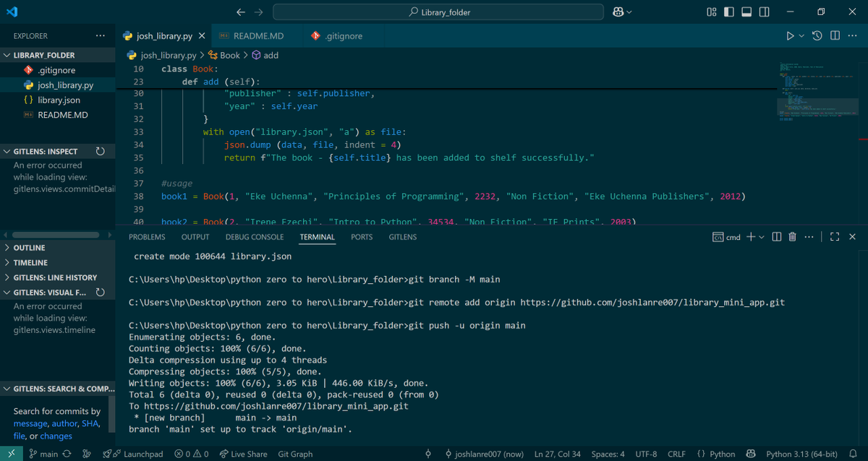Split the editor to the right
Image resolution: width=868 pixels, height=461 pixels.
(835, 35)
